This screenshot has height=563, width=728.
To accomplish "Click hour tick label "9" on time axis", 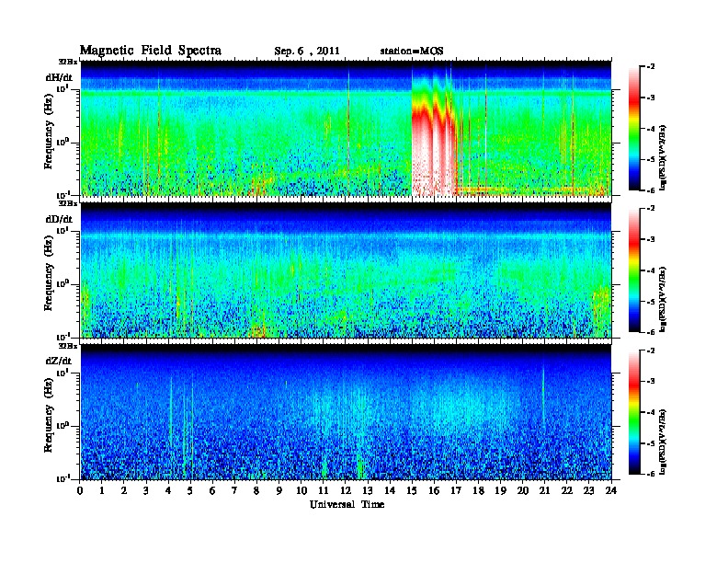I will coord(279,490).
